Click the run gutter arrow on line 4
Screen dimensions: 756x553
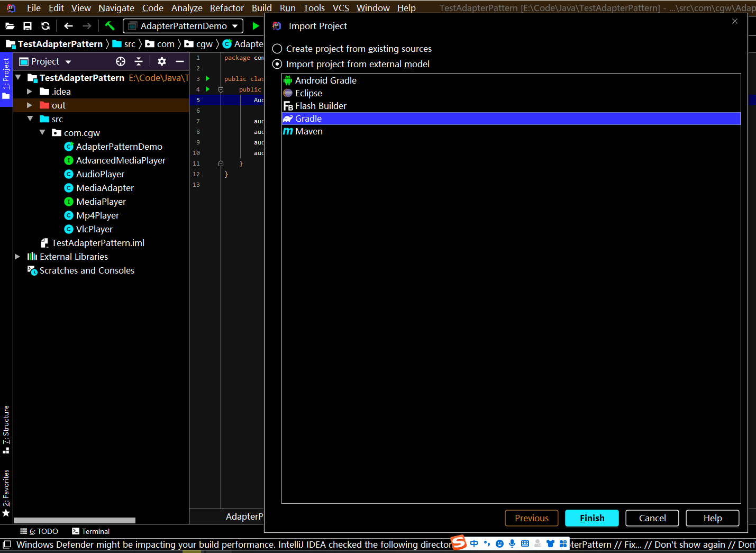(x=208, y=89)
